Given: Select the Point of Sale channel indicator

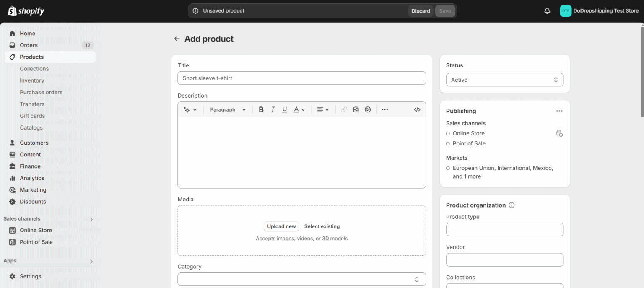Looking at the screenshot, I should coord(447,143).
